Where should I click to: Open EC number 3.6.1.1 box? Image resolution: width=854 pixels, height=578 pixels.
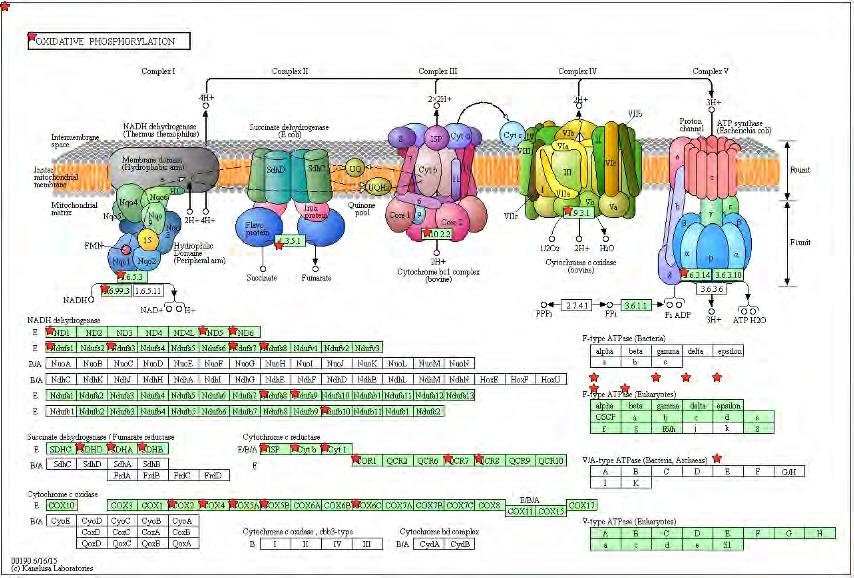pyautogui.click(x=636, y=306)
